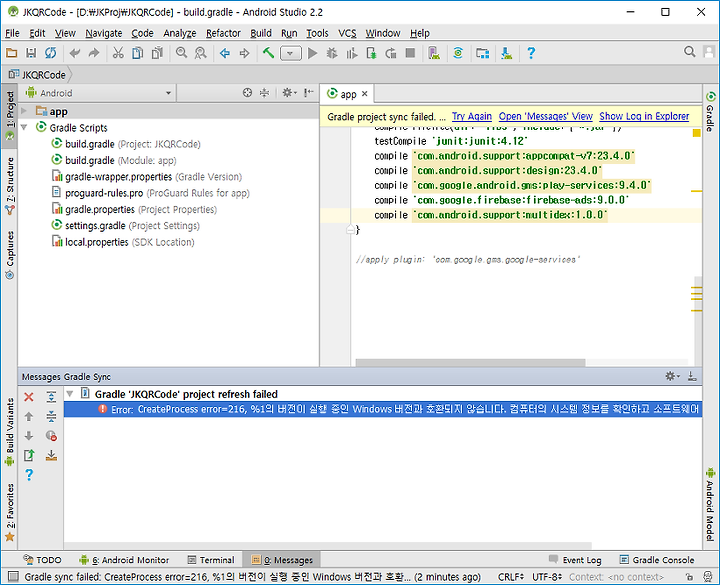Click Sync Project with Gradle Files icon
This screenshot has width=720, height=585.
point(458,53)
